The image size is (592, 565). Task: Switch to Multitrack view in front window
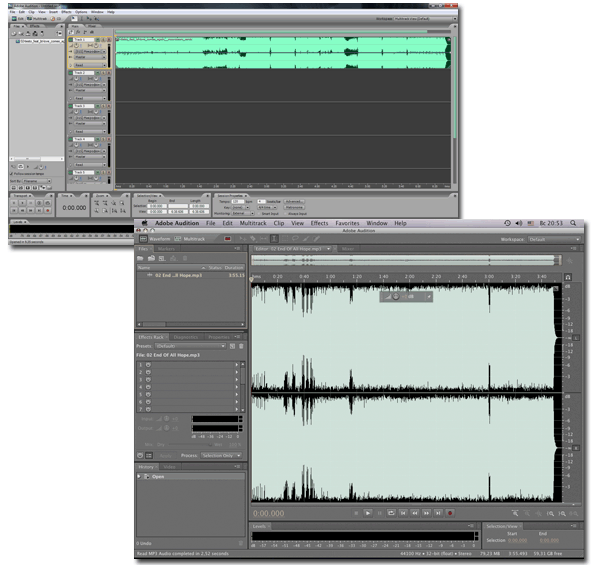[x=189, y=239]
